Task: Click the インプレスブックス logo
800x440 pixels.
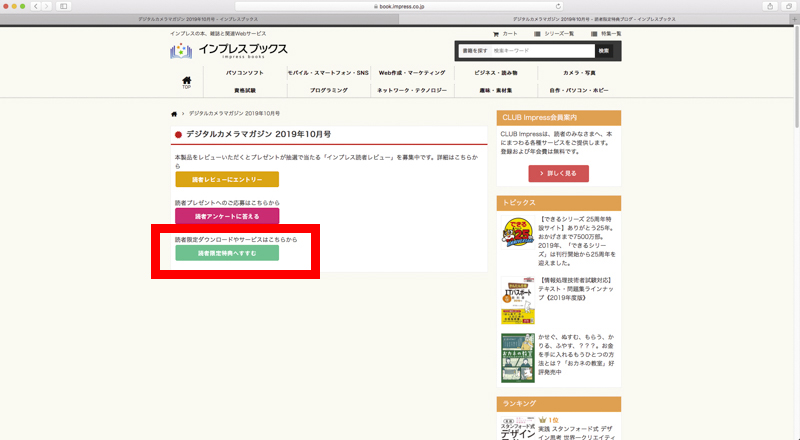Action: (x=229, y=51)
